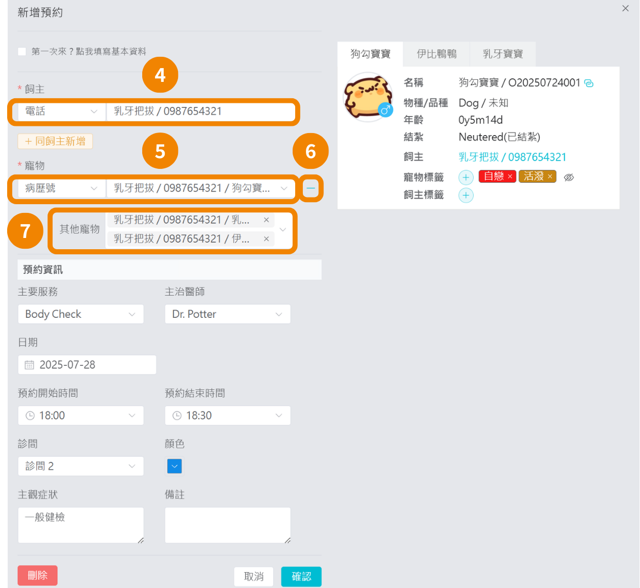Open the 預約開始時間 18:00 dropdown
The width and height of the screenshot is (640, 588).
coord(80,415)
